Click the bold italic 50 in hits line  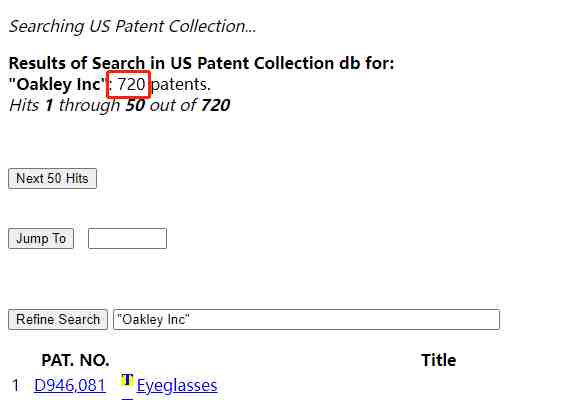(x=135, y=105)
